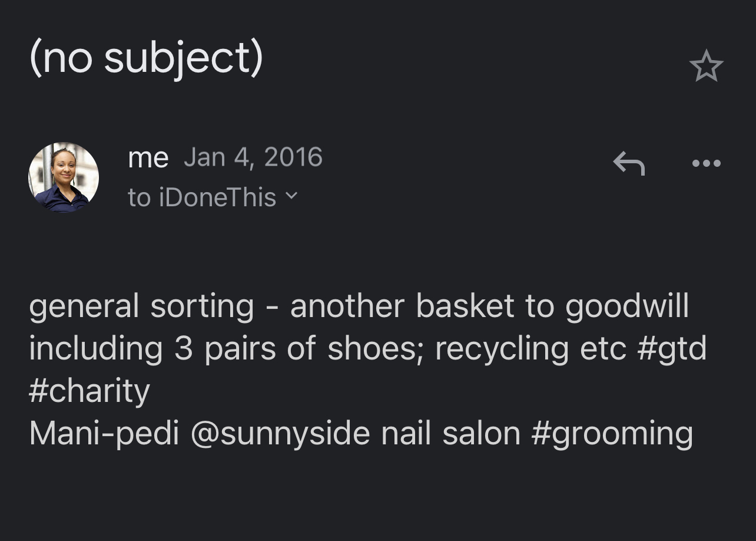Screen dimensions: 756x541
Task: Reply to the email using arrow icon
Action: pyautogui.click(x=629, y=163)
